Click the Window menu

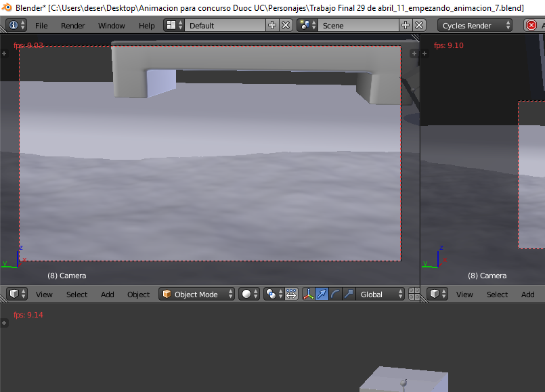tap(112, 25)
